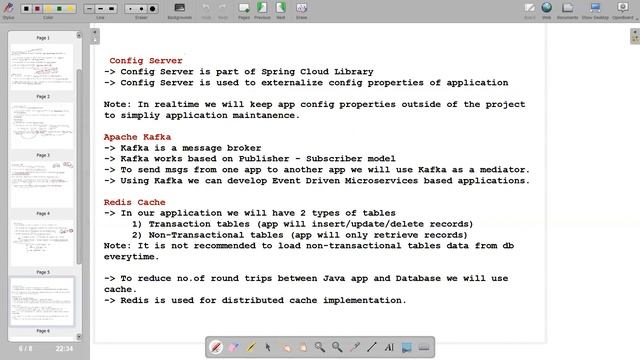Click the 'Config Server' red heading
The height and width of the screenshot is (360, 640).
[x=146, y=60]
